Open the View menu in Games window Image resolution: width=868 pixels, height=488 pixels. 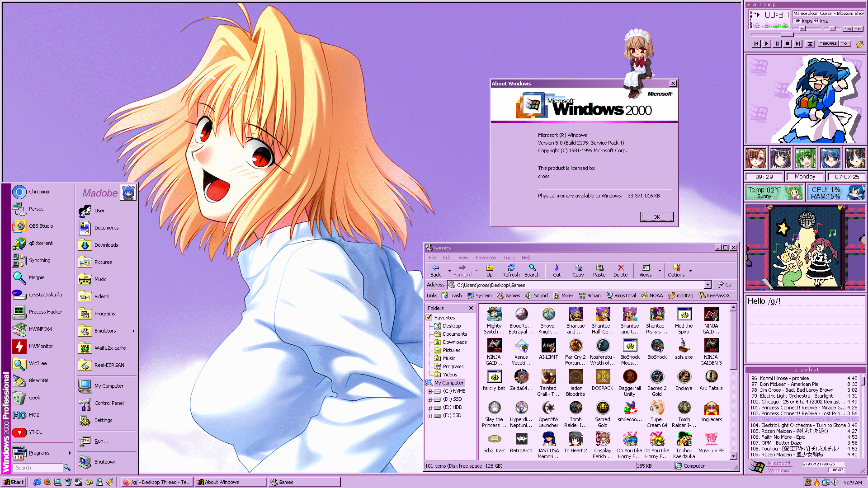463,258
